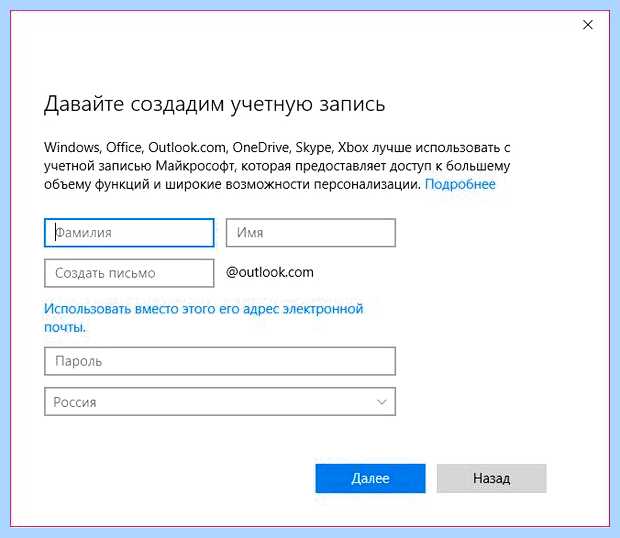Go back with the Назад button
The height and width of the screenshot is (538, 620).
click(491, 478)
